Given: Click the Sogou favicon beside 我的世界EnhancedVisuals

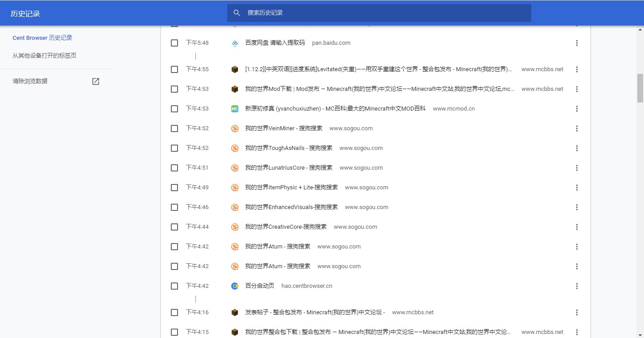Looking at the screenshot, I should point(235,207).
